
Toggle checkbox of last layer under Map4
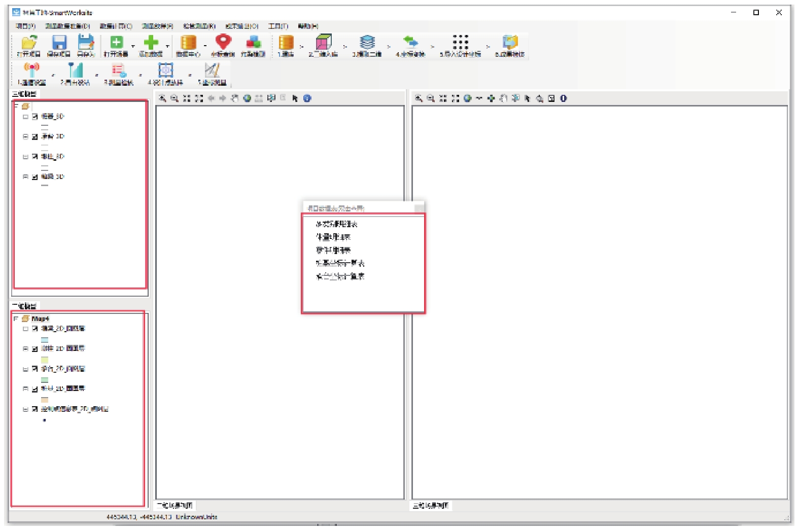(35, 409)
